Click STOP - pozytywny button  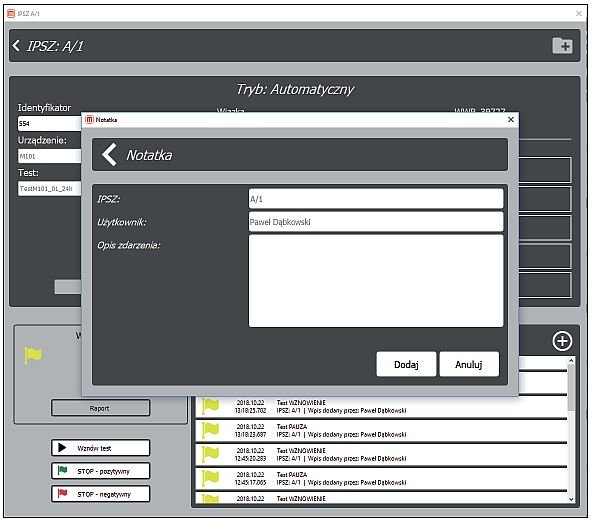(100, 471)
